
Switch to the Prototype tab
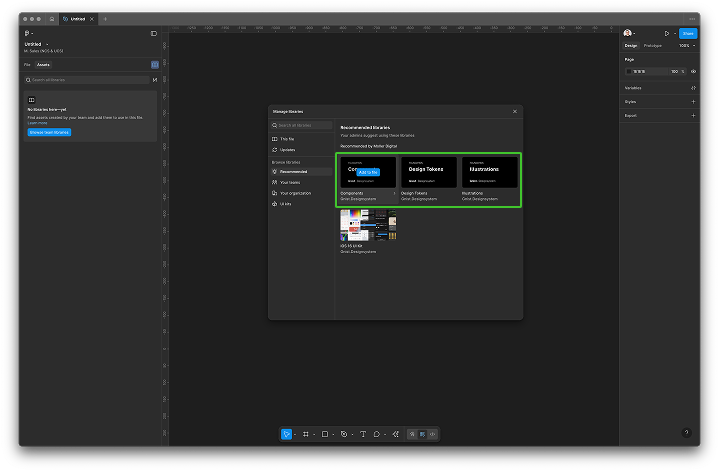tap(652, 45)
